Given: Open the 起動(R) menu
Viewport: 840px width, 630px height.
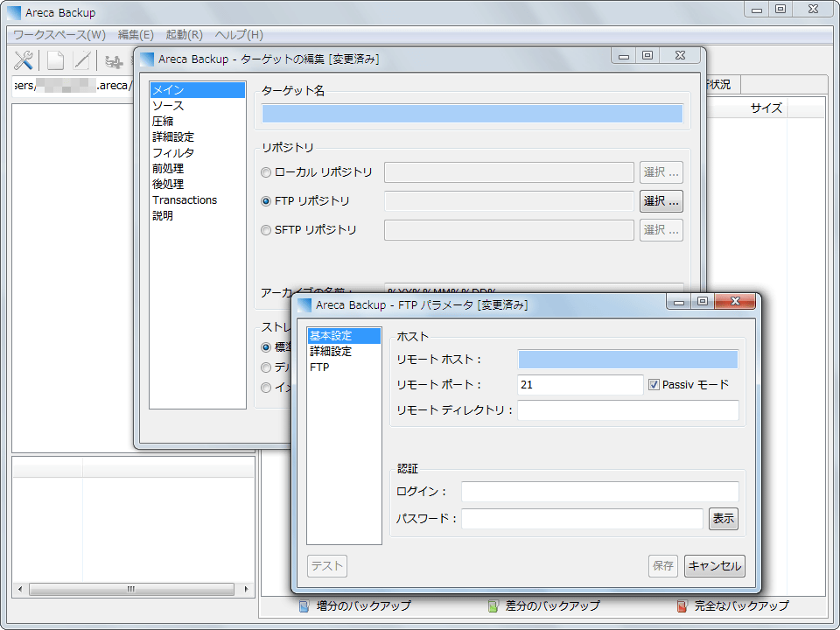Looking at the screenshot, I should coord(185,35).
